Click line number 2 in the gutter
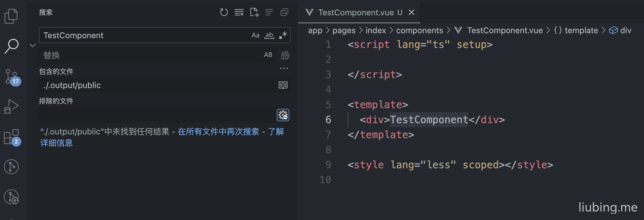The image size is (644, 220). click(x=328, y=60)
